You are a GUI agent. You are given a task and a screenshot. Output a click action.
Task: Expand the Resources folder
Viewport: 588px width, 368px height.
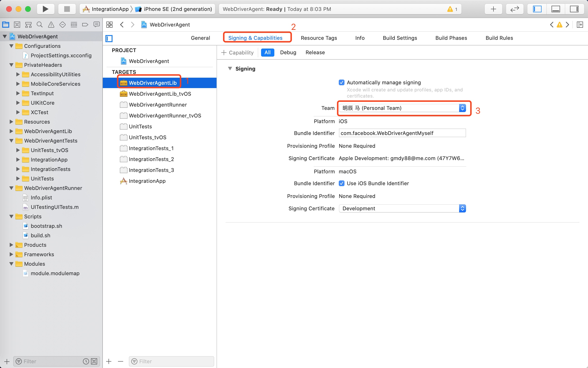point(11,122)
